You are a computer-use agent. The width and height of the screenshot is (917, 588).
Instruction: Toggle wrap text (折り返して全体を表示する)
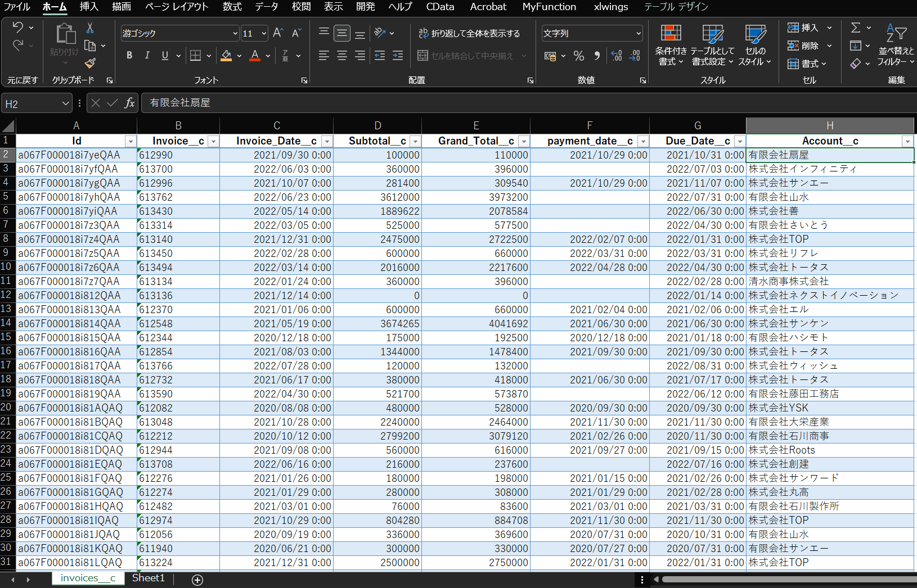pos(469,33)
